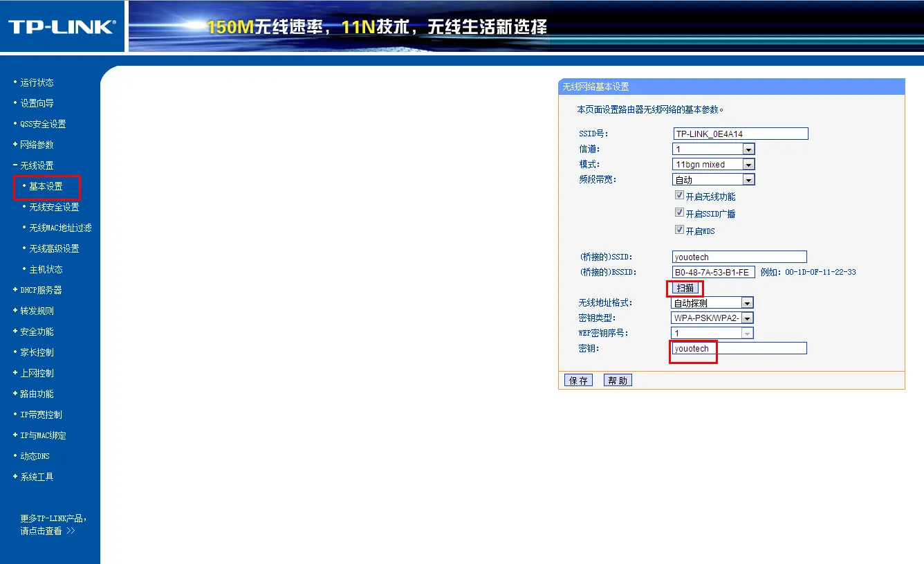The height and width of the screenshot is (564, 924).
Task: Go to 无线高级设置 submenu item
Action: [x=54, y=248]
